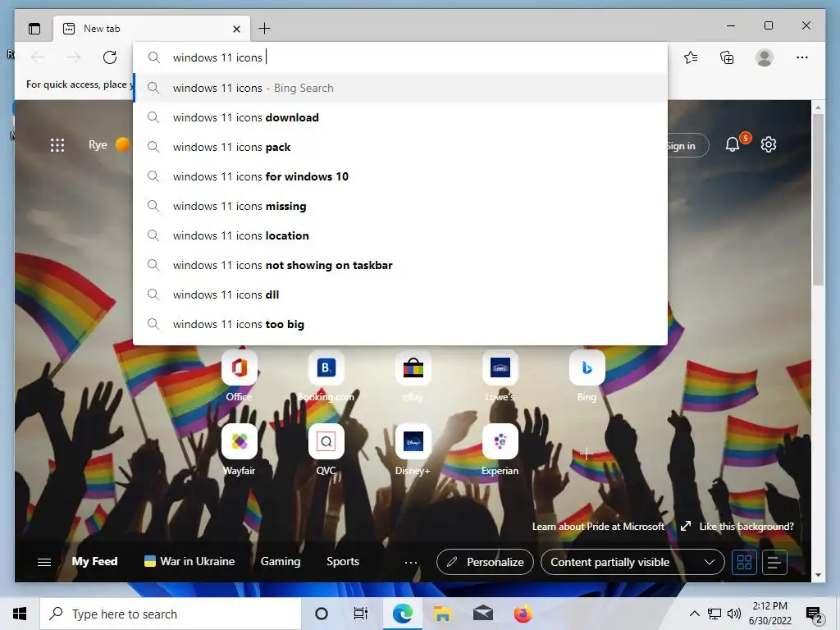This screenshot has width=840, height=630.
Task: Select suggestion windows 11 icons pack
Action: click(400, 147)
